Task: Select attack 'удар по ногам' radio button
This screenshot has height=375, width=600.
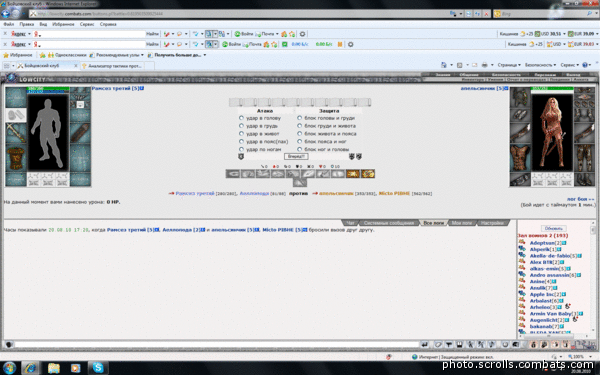Action: (241, 149)
